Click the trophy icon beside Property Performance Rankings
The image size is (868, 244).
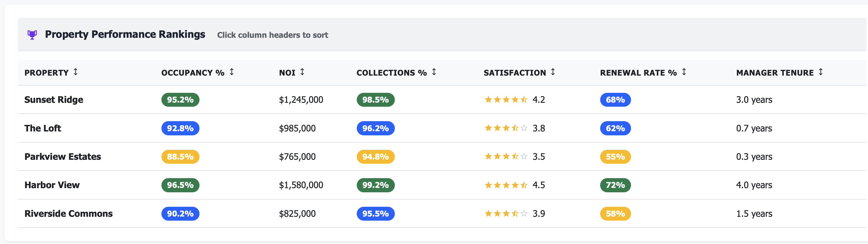pos(32,35)
